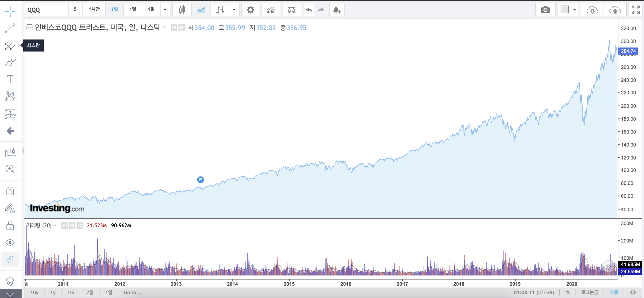
Task: Open chart style dropdown arrow
Action: 234,9
